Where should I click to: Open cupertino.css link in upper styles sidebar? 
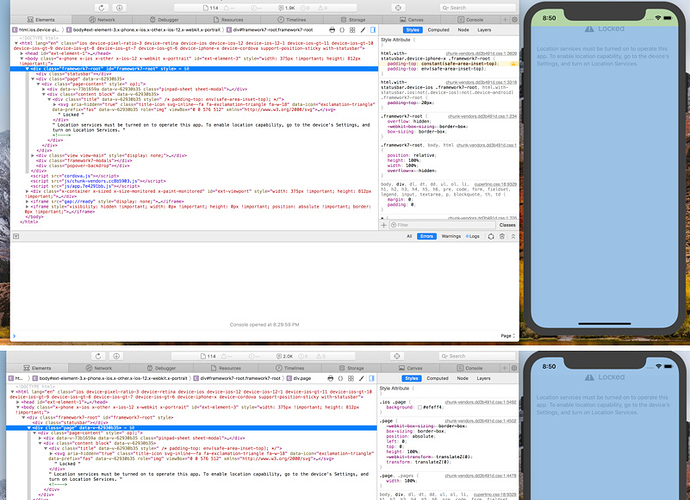point(495,184)
